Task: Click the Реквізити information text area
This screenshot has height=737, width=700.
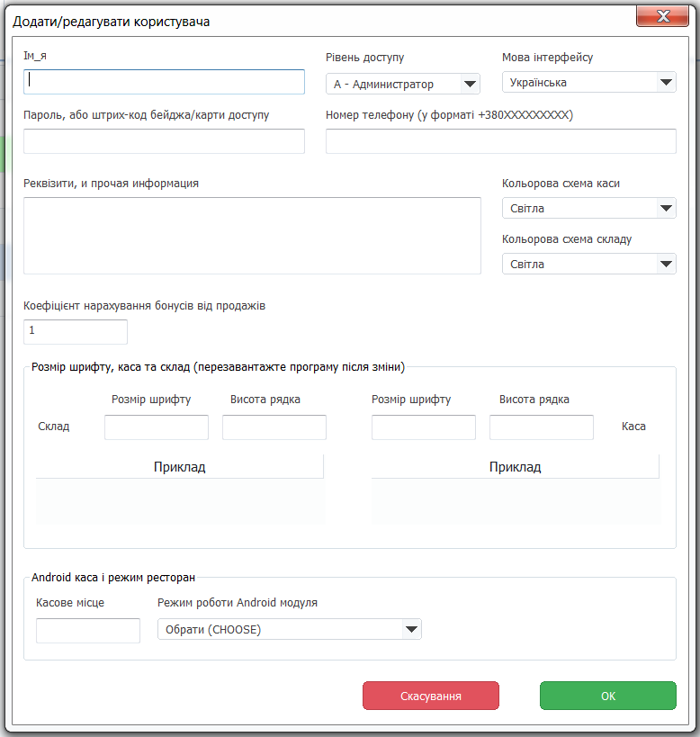Action: (252, 236)
